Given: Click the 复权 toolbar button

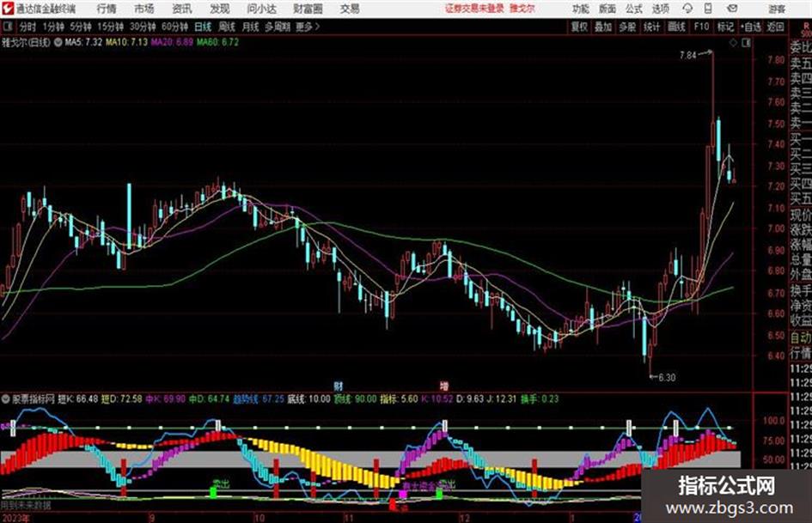Looking at the screenshot, I should tap(579, 27).
